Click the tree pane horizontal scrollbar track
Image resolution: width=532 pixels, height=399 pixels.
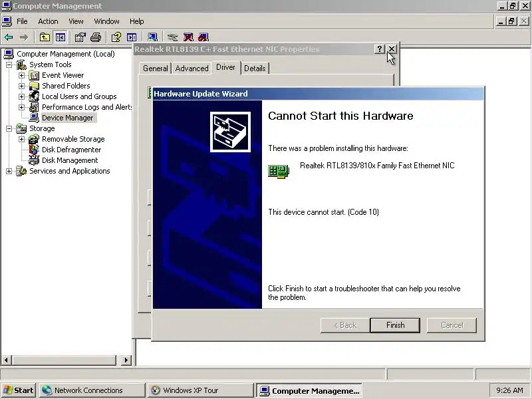click(x=65, y=360)
